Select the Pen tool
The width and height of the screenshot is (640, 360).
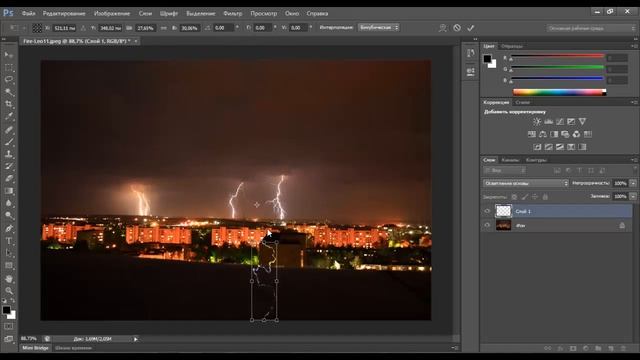click(9, 229)
